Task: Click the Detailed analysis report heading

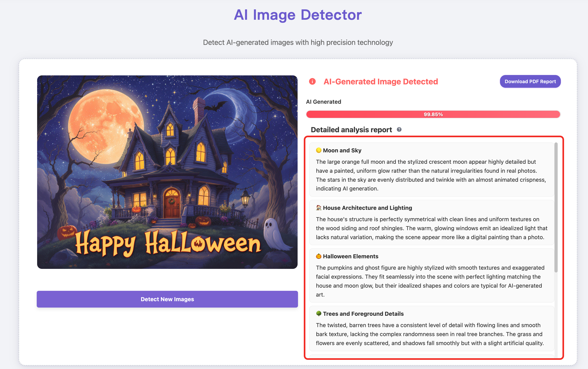Action: [351, 130]
